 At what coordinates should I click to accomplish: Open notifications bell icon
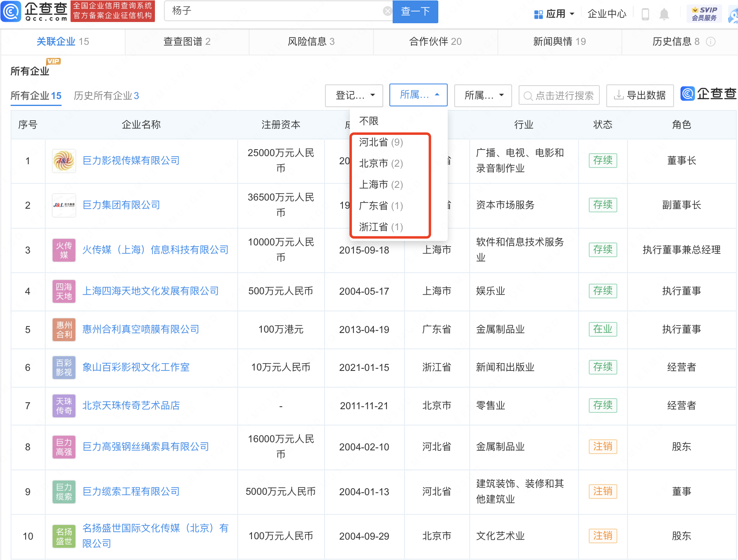[664, 14]
